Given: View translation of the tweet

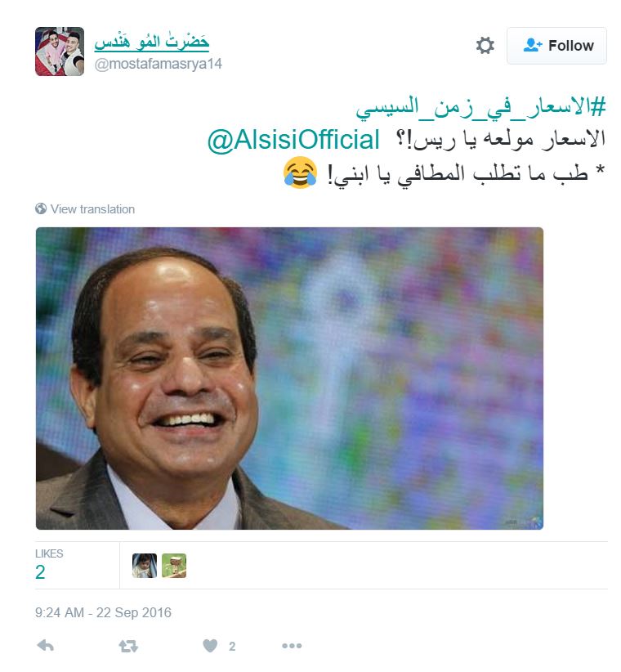Looking at the screenshot, I should click(x=92, y=209).
